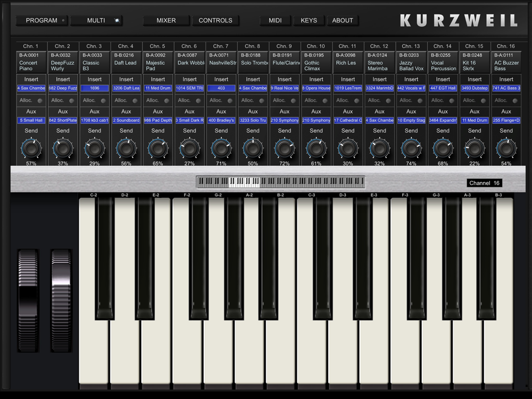
Task: Open the MIXER page
Action: tap(166, 20)
